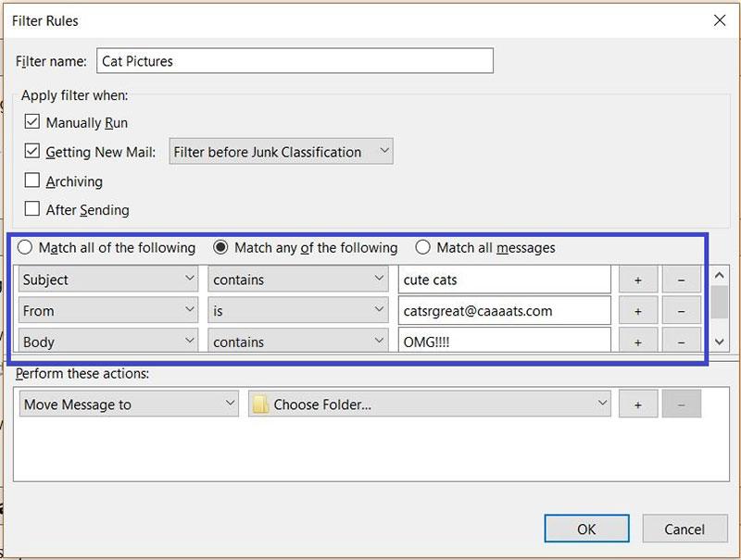Add a rule after the From row

click(637, 311)
